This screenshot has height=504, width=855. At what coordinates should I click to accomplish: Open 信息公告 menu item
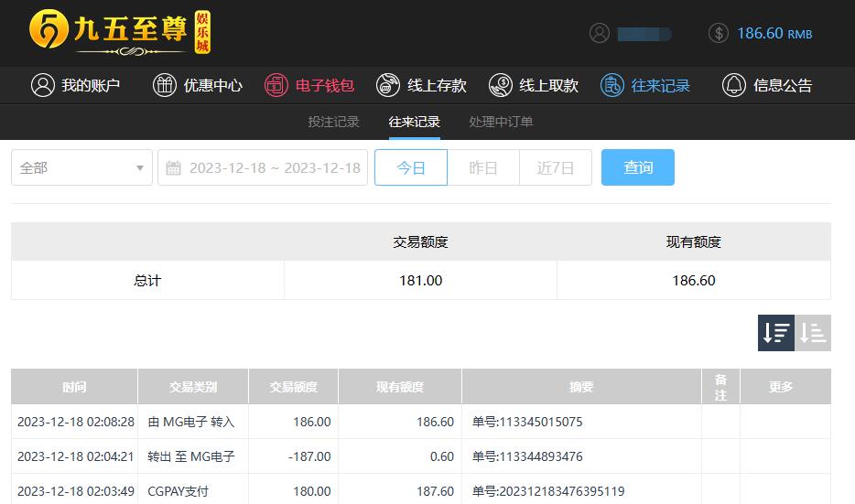[767, 85]
